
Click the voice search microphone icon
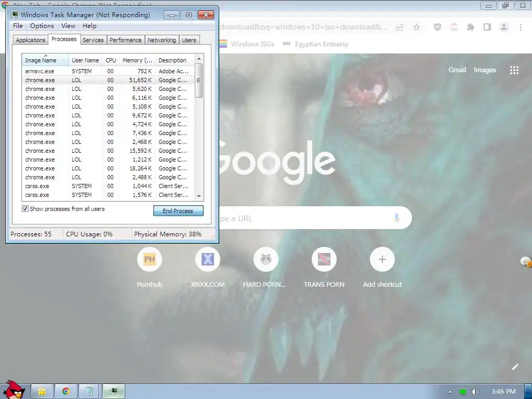click(x=396, y=218)
